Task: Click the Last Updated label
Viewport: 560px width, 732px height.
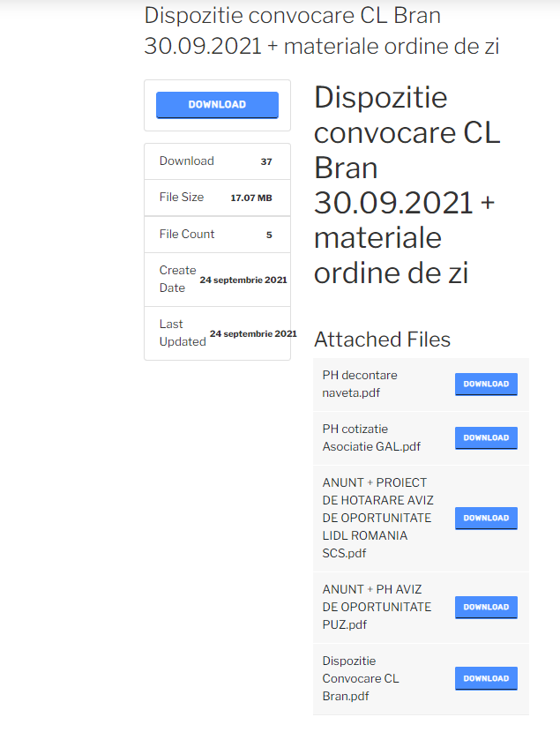Action: (182, 332)
